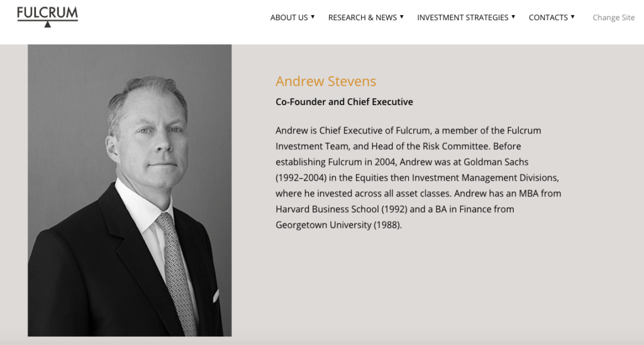This screenshot has height=345, width=644.
Task: Open the ABOUT US menu
Action: tap(289, 18)
